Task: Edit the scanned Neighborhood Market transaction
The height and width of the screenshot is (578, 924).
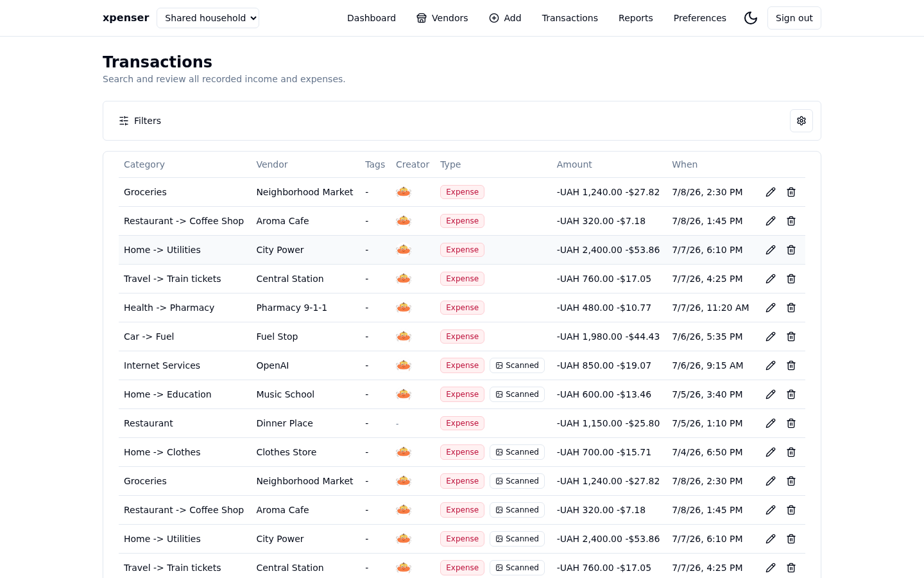Action: tap(771, 481)
